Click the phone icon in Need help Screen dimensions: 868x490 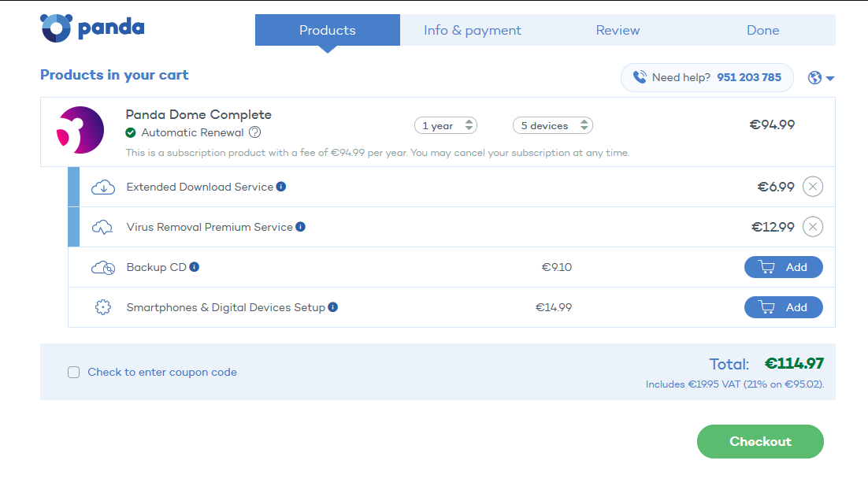[x=640, y=77]
